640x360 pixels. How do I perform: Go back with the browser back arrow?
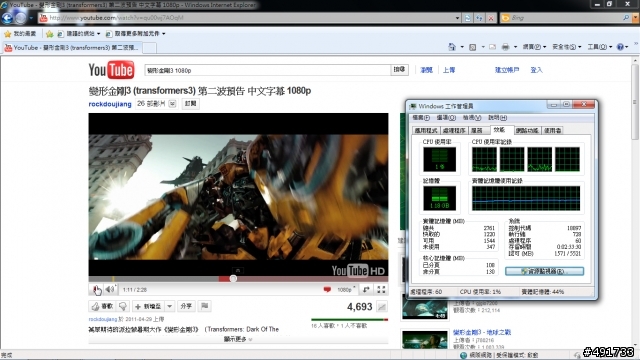click(8, 18)
